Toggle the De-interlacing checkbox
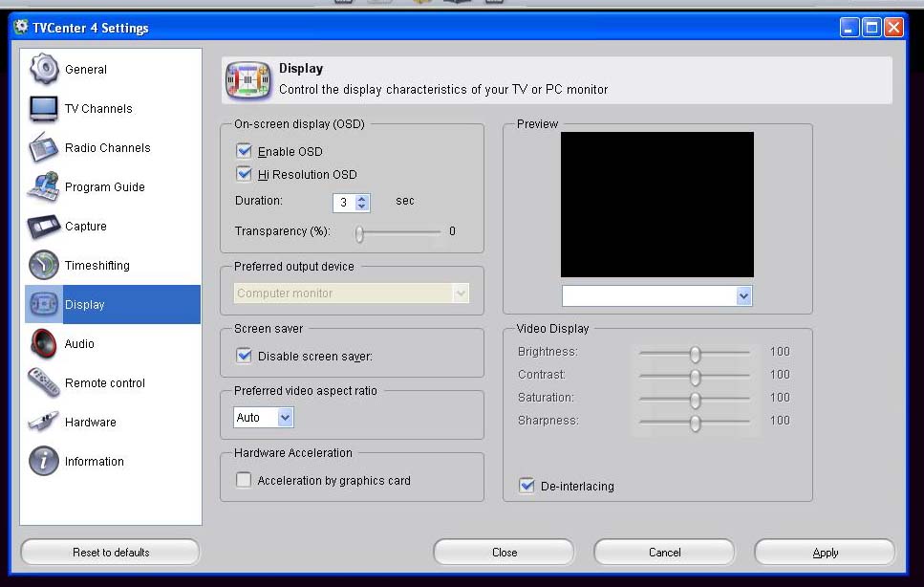 tap(526, 486)
